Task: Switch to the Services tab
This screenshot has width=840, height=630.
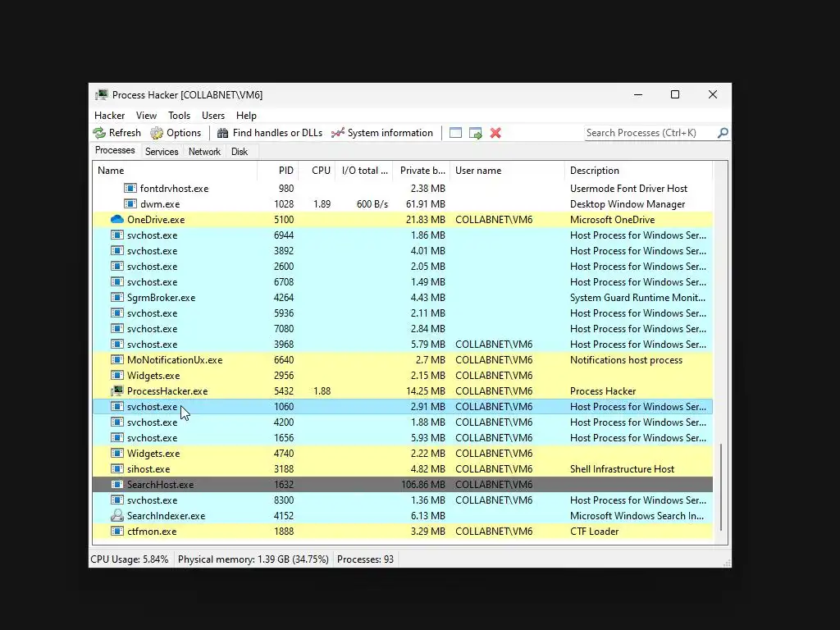Action: click(162, 152)
